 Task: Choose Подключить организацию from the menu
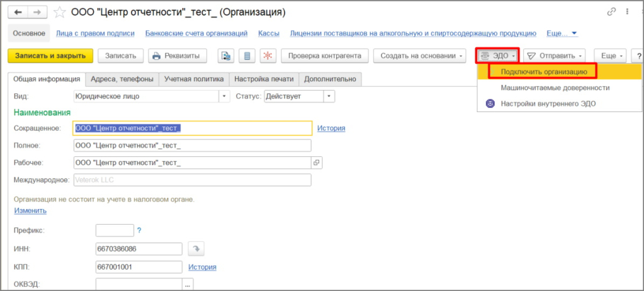[x=542, y=72]
